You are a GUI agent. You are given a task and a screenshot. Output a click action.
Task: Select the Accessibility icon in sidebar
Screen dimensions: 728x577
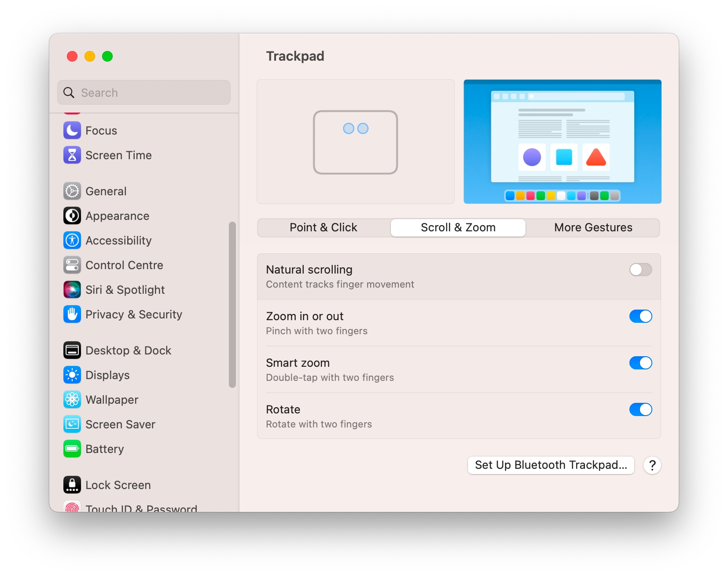72,241
